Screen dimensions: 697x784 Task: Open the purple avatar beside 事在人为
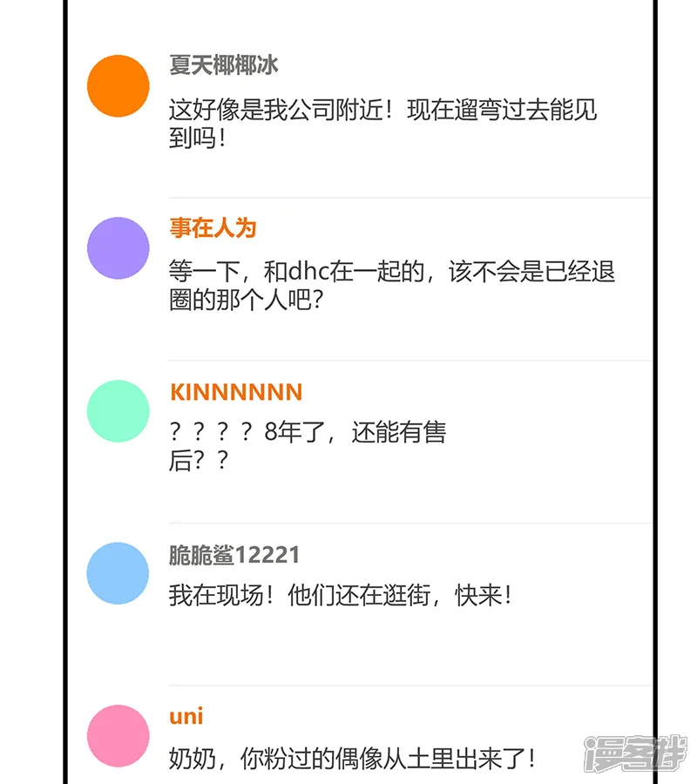118,248
